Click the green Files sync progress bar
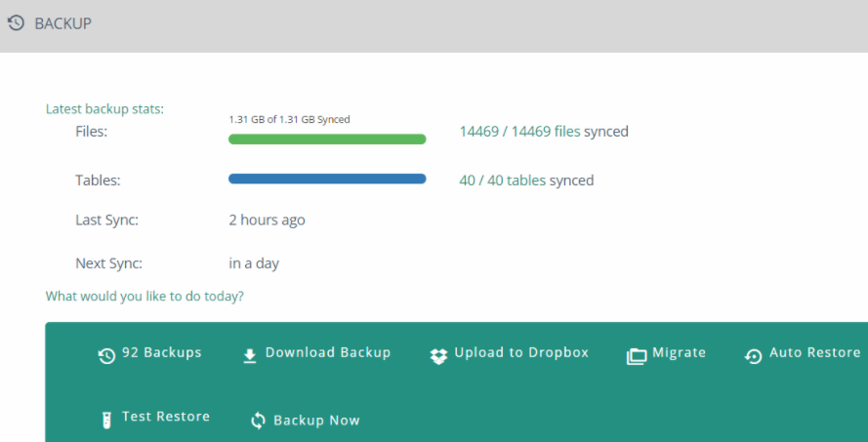 click(327, 140)
